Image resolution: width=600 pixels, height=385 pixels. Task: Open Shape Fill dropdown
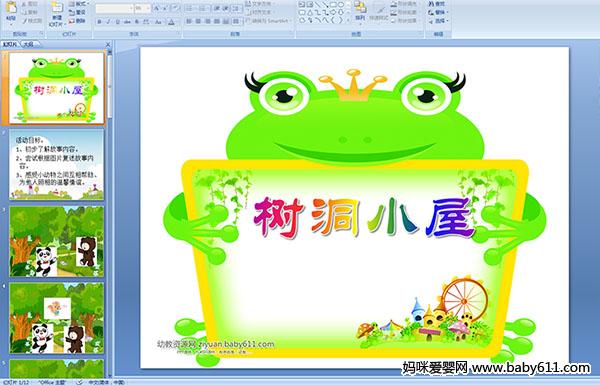point(405,4)
